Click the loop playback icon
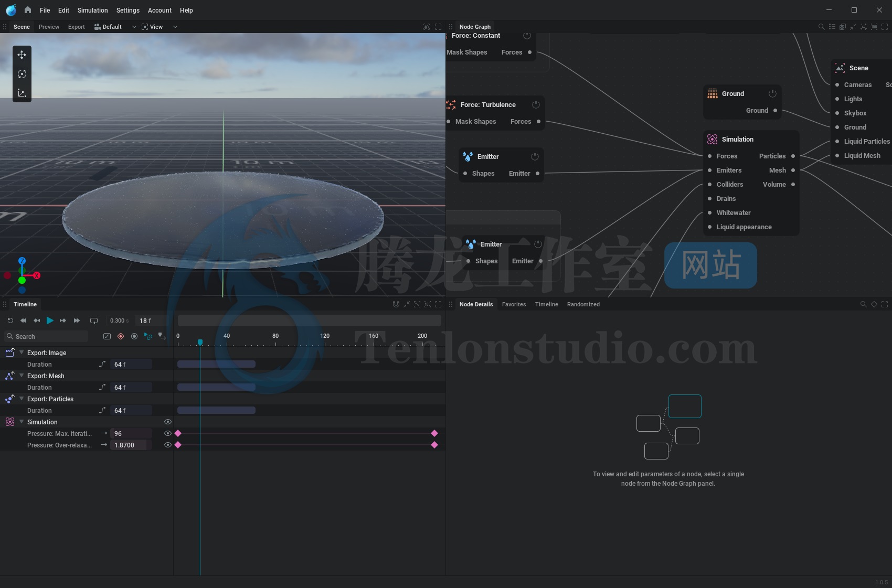 94,320
